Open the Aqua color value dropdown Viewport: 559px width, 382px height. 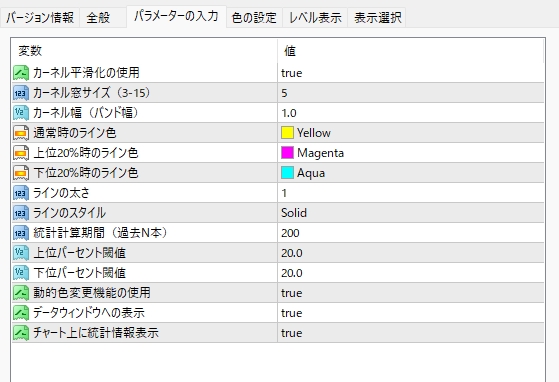click(x=411, y=173)
